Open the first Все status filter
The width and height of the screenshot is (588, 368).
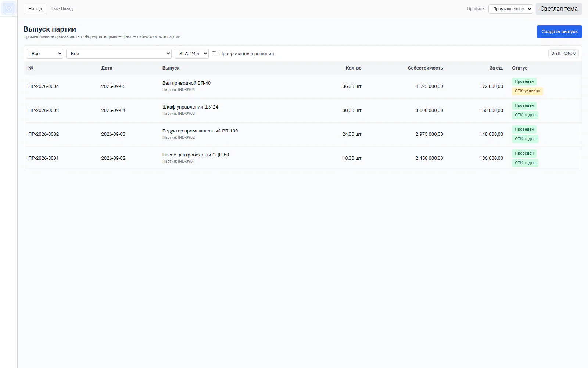click(45, 53)
